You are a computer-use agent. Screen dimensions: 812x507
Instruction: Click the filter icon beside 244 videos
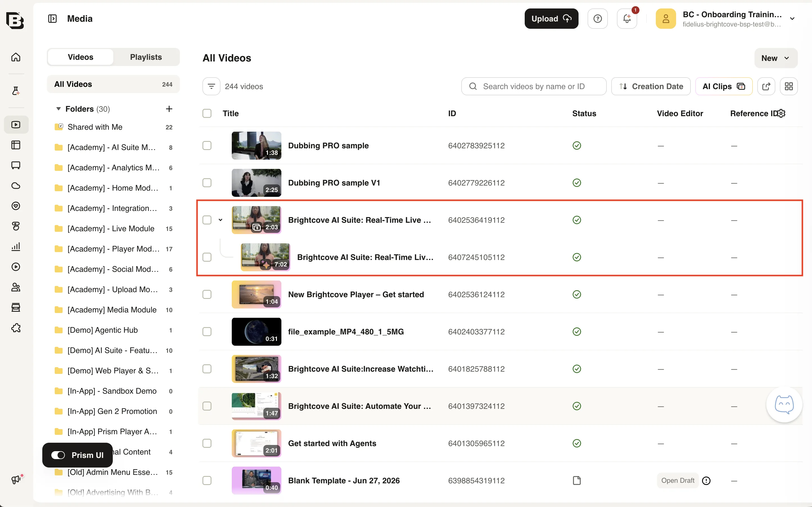click(211, 87)
